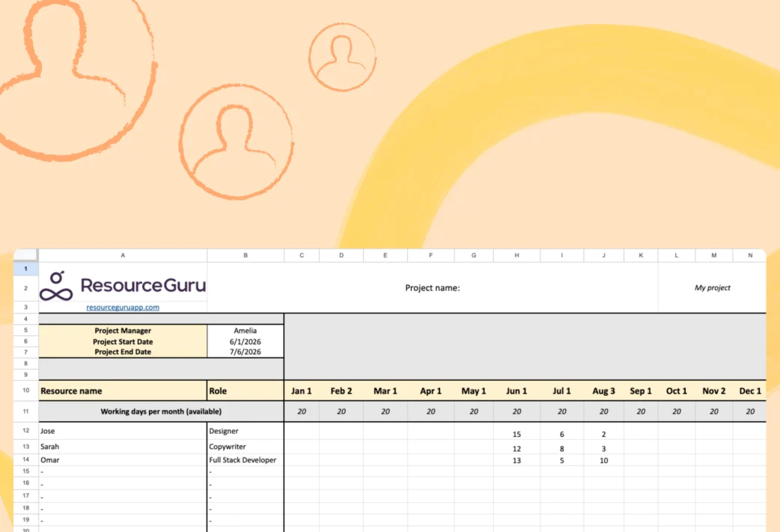Select Omar's Aug value 10
780x532 pixels.
click(x=603, y=460)
